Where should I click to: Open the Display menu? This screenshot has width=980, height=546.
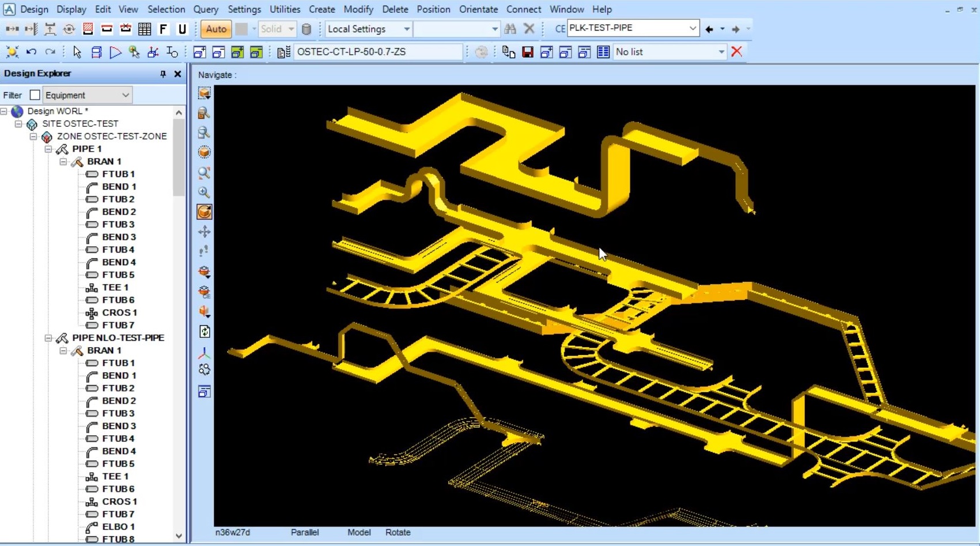pos(71,9)
